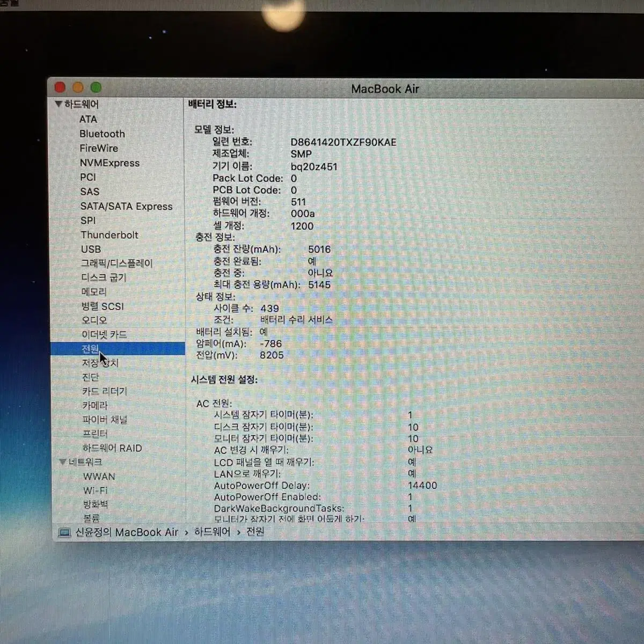644x644 pixels.
Task: Select 카드 리더기 sidebar item
Action: click(x=105, y=391)
